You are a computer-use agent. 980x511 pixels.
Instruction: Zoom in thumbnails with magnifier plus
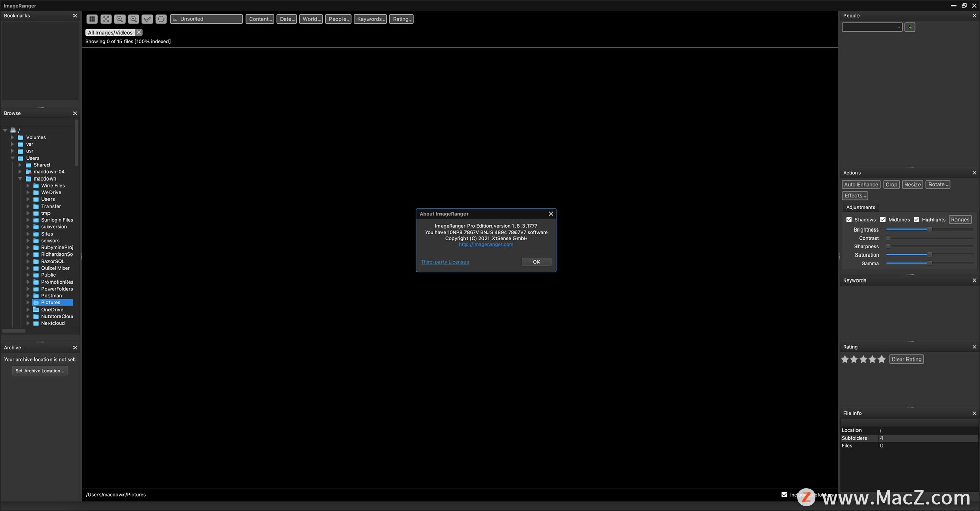click(119, 19)
